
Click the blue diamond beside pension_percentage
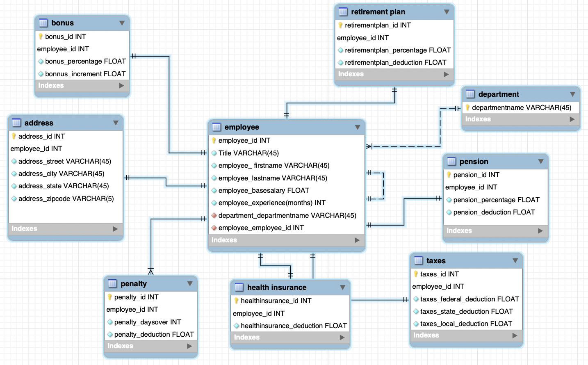click(x=449, y=200)
